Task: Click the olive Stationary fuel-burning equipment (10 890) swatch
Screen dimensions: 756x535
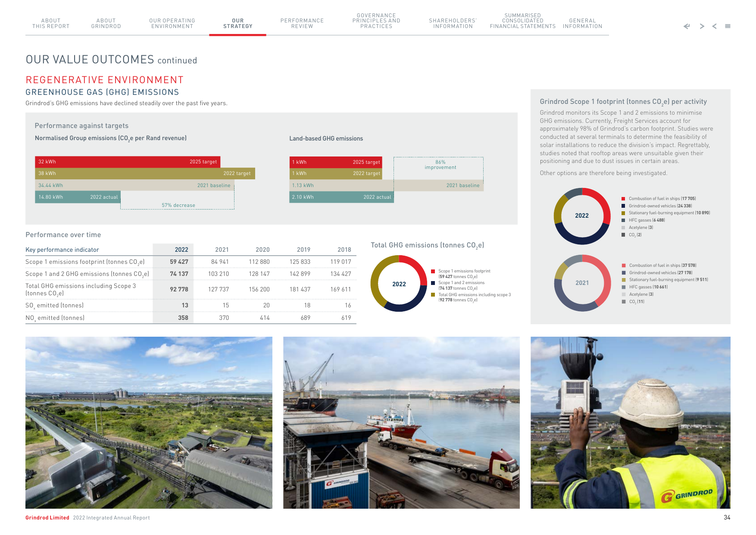Action: pos(623,213)
